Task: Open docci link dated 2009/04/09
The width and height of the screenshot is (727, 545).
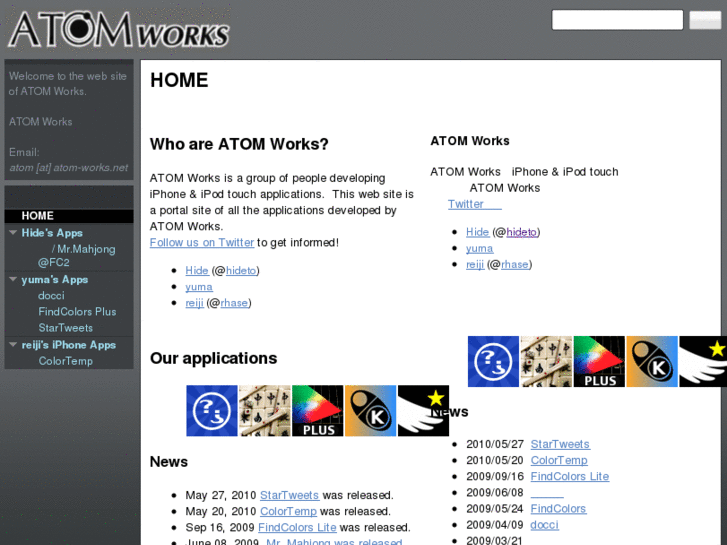Action: pos(544,525)
